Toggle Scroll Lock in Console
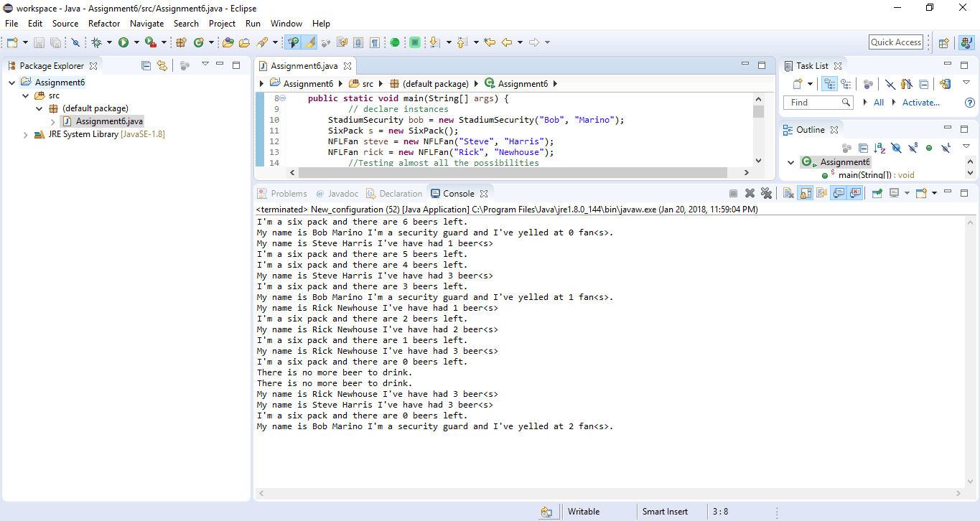Viewport: 980px width, 521px height. [805, 193]
